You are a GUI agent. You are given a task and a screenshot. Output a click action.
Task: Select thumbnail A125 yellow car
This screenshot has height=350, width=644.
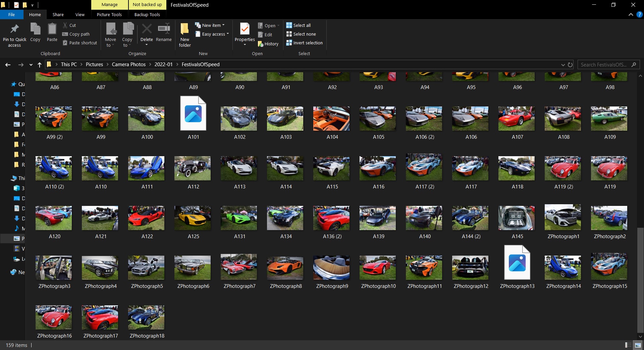[x=193, y=218]
